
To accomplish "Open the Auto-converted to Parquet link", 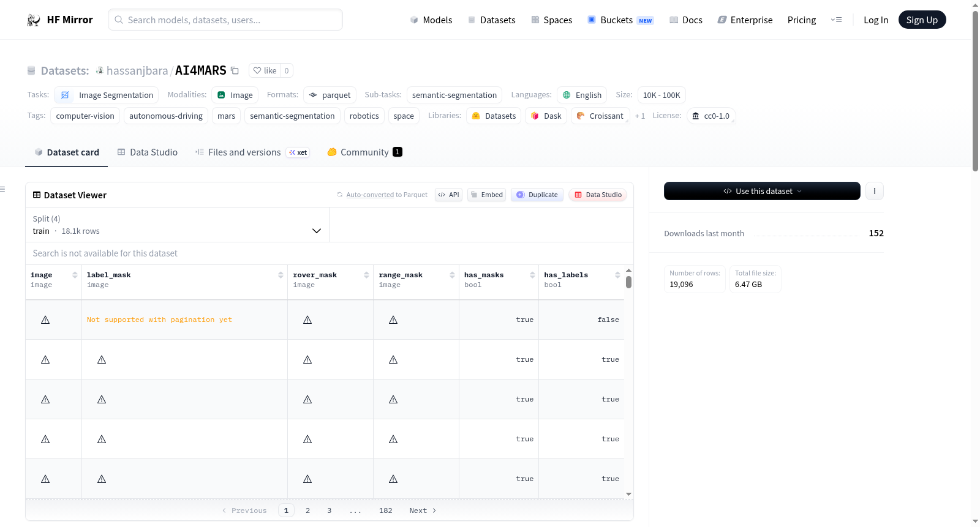I will (x=386, y=195).
